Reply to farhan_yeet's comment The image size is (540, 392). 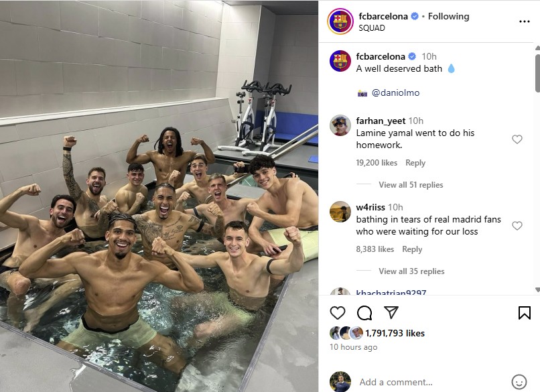tap(415, 163)
